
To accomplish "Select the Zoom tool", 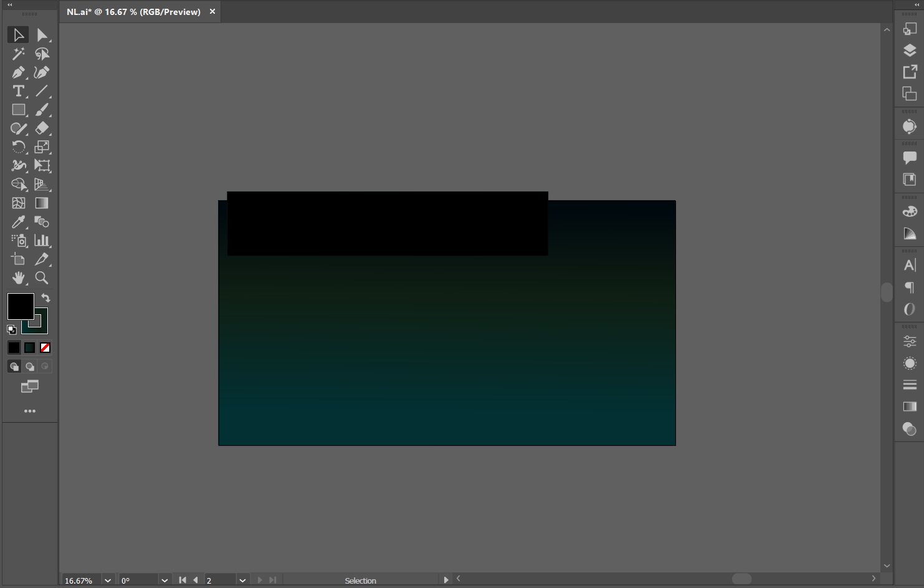I will coord(42,278).
